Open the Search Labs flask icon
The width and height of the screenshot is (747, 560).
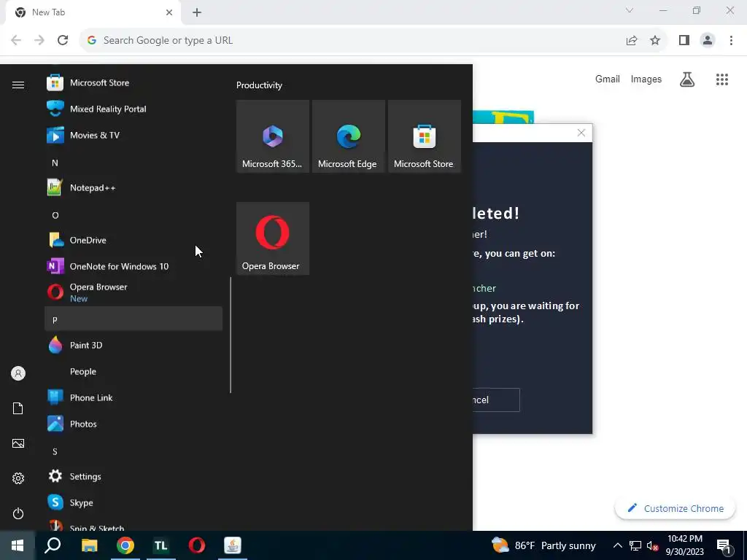tap(687, 79)
